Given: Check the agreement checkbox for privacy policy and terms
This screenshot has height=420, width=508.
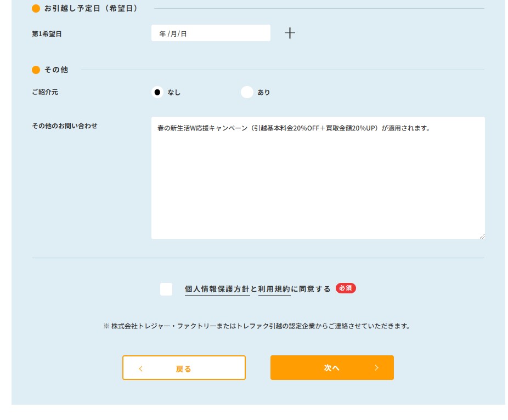Looking at the screenshot, I should pyautogui.click(x=166, y=289).
